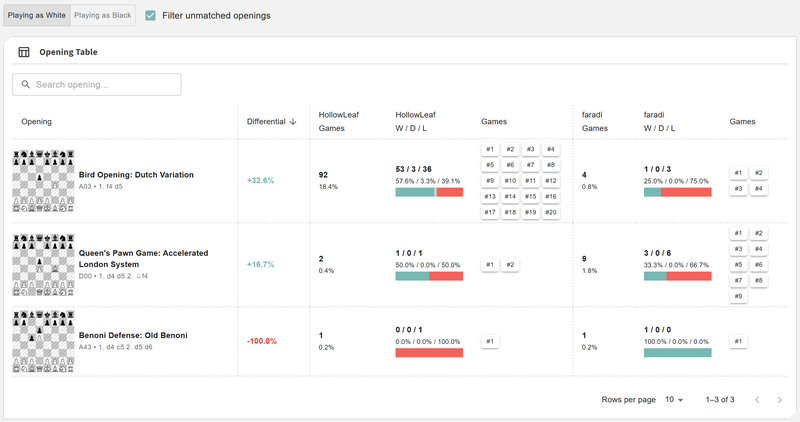Open HollowLeaf game #20 for Bird Opening
Screen dimensions: 800x422
pos(551,212)
